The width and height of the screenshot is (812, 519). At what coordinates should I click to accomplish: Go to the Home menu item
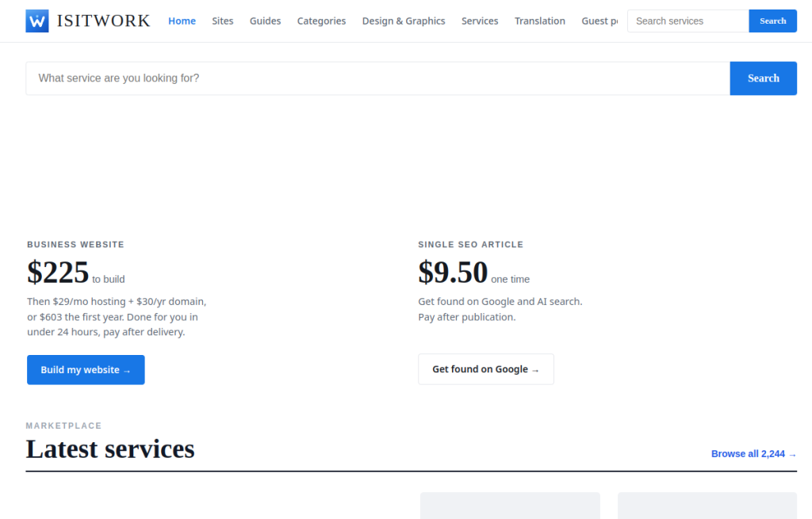point(182,21)
